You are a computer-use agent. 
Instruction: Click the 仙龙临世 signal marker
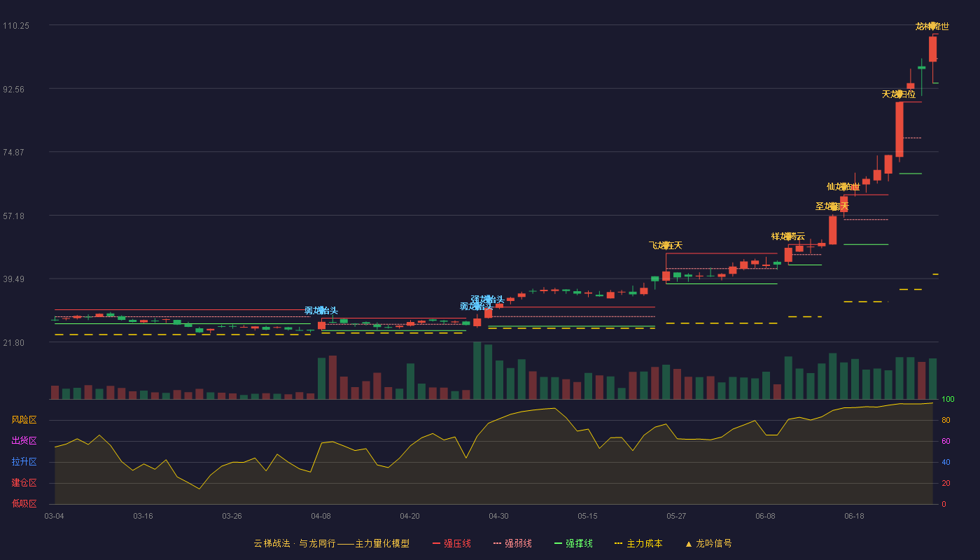tap(843, 187)
